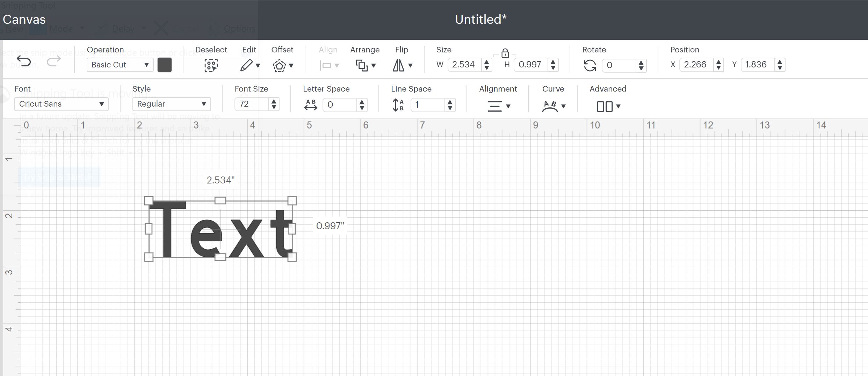Click the Position X input field
The image size is (868, 376).
[x=696, y=65]
